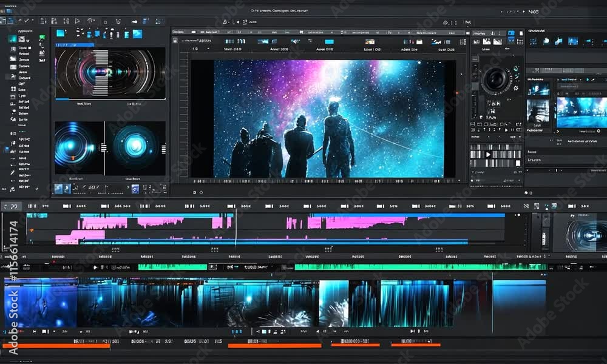Click the longest orange bar at bottom left
Screen dimensions: 607x364
pyautogui.click(x=56, y=346)
